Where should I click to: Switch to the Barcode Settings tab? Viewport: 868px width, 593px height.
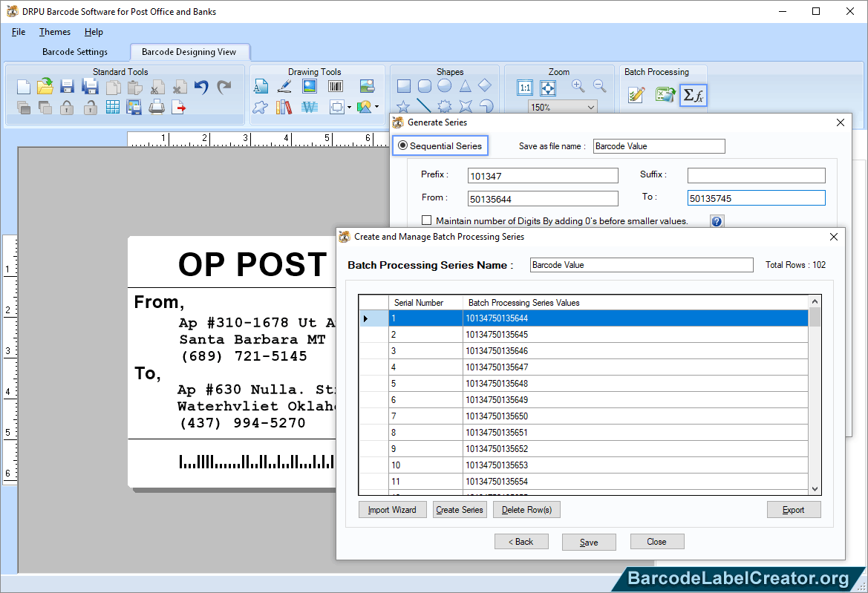click(x=75, y=52)
